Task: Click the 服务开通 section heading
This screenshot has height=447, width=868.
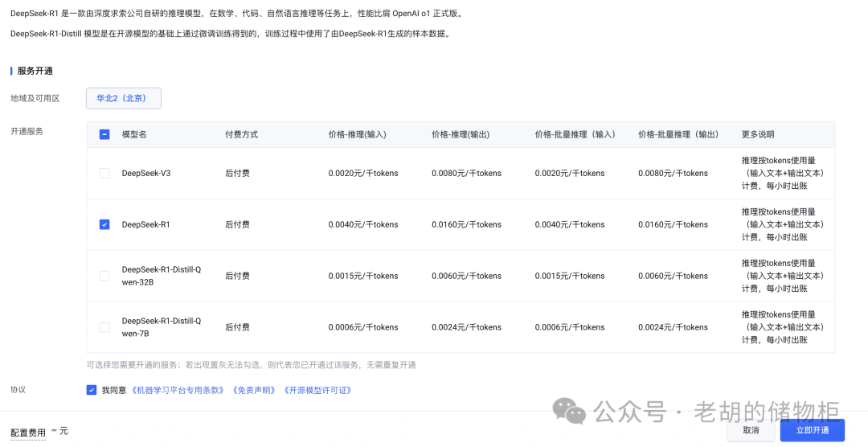Action: (35, 71)
